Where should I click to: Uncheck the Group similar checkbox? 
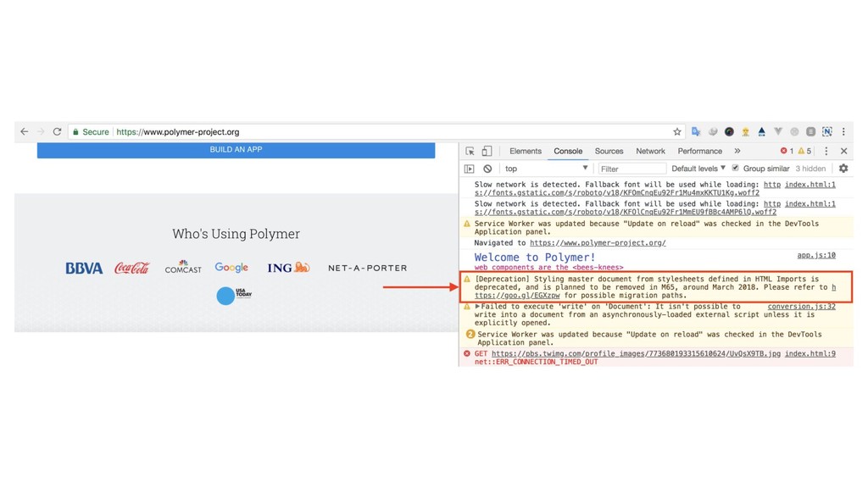pyautogui.click(x=735, y=168)
